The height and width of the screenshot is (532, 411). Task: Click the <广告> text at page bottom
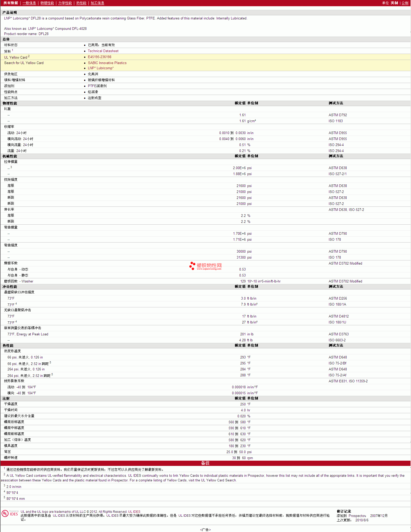(x=205, y=530)
